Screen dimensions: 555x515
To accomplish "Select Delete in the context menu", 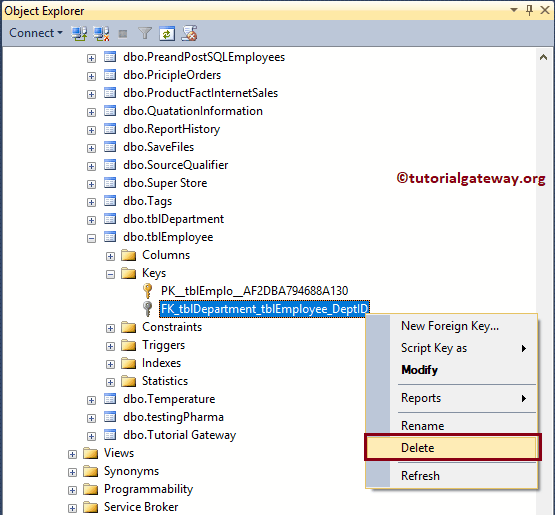I will pos(452,448).
